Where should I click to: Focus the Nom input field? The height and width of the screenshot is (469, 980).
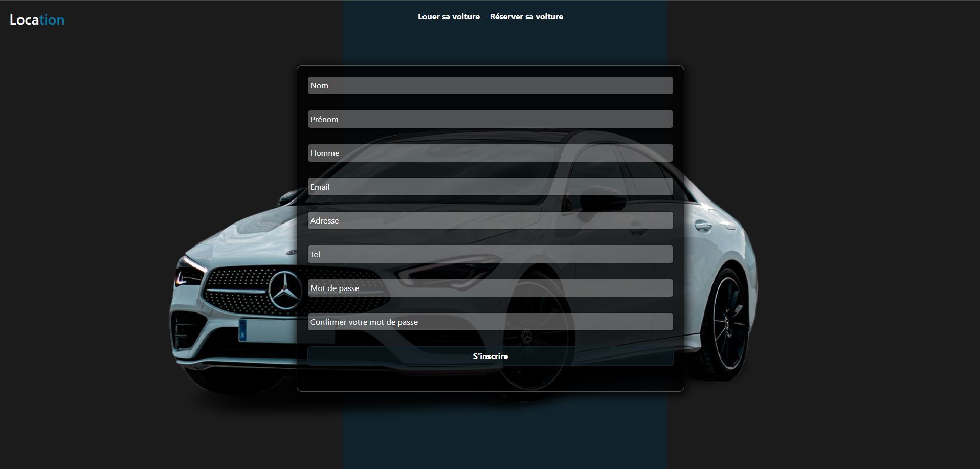(x=490, y=85)
